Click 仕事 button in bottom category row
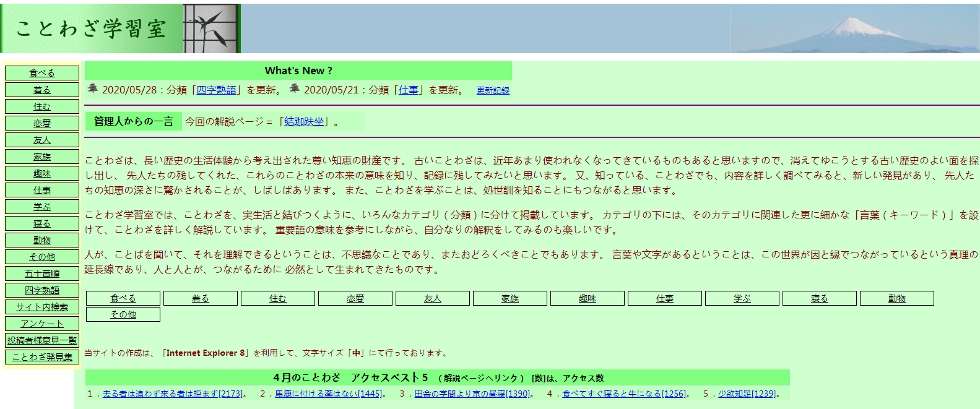This screenshot has width=980, height=409. pyautogui.click(x=665, y=298)
